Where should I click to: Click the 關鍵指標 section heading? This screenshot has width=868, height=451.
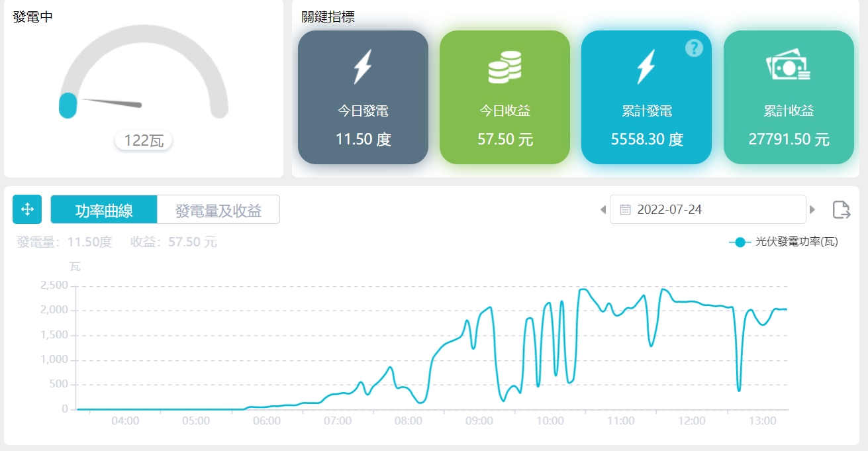tap(328, 17)
